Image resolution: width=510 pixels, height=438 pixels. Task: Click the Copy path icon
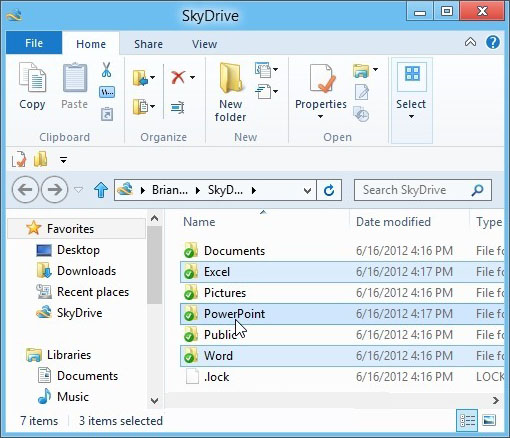tap(107, 92)
